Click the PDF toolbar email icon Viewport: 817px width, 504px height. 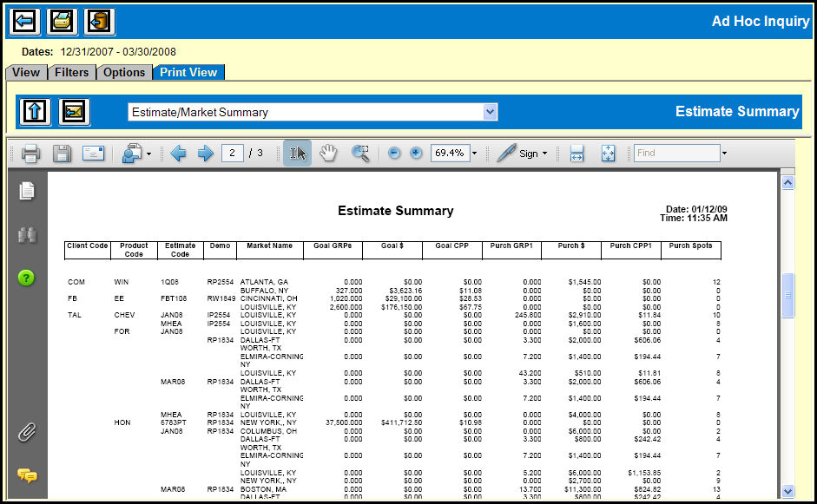(x=93, y=153)
